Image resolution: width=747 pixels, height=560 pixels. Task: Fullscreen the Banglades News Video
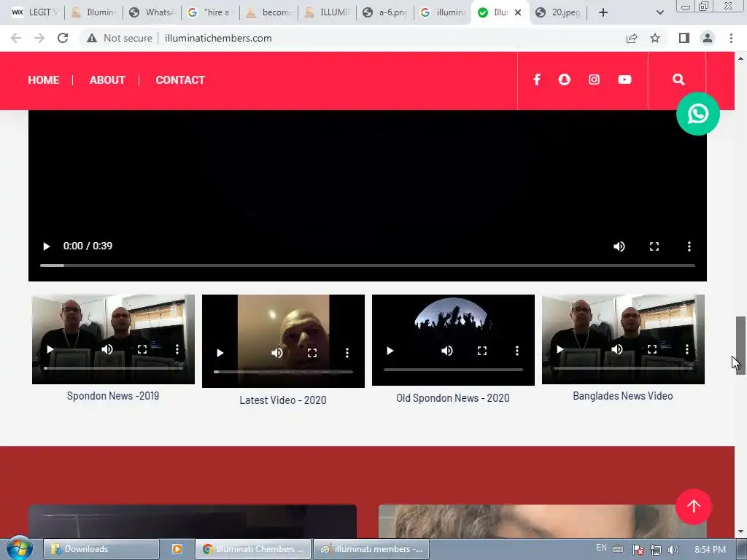click(651, 349)
